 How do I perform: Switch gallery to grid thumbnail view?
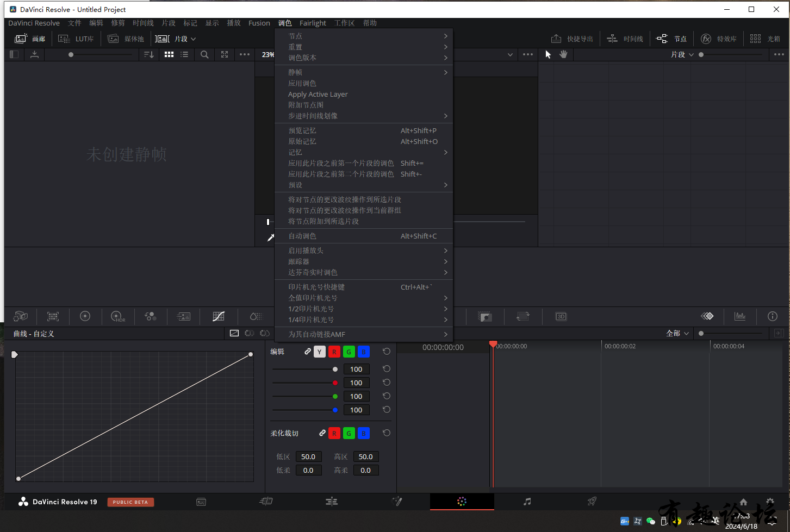[x=169, y=54]
